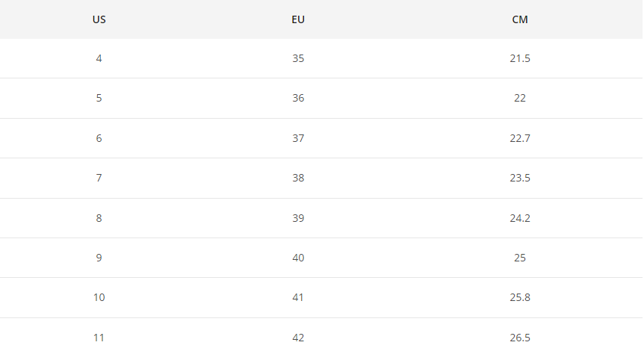
Task: Select the EU size 35 cell
Action: (x=298, y=58)
